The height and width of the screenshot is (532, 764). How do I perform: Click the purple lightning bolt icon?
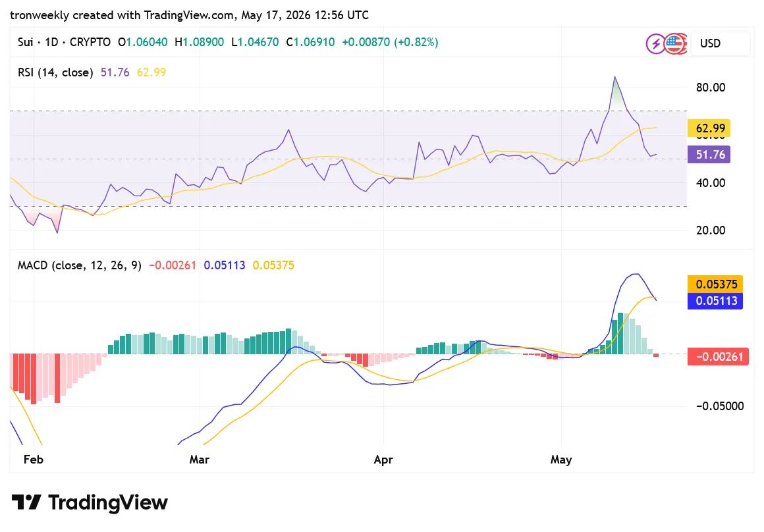click(x=656, y=44)
